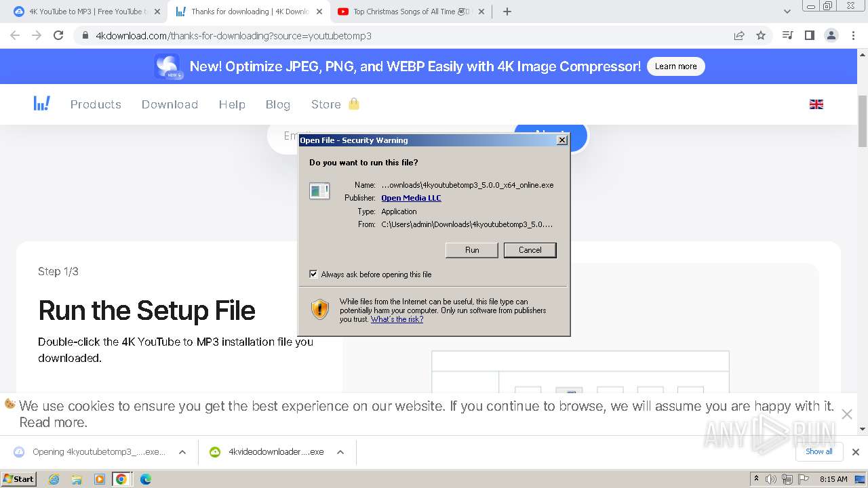Expand options for 4kyoutubetomp3 download

(x=182, y=452)
